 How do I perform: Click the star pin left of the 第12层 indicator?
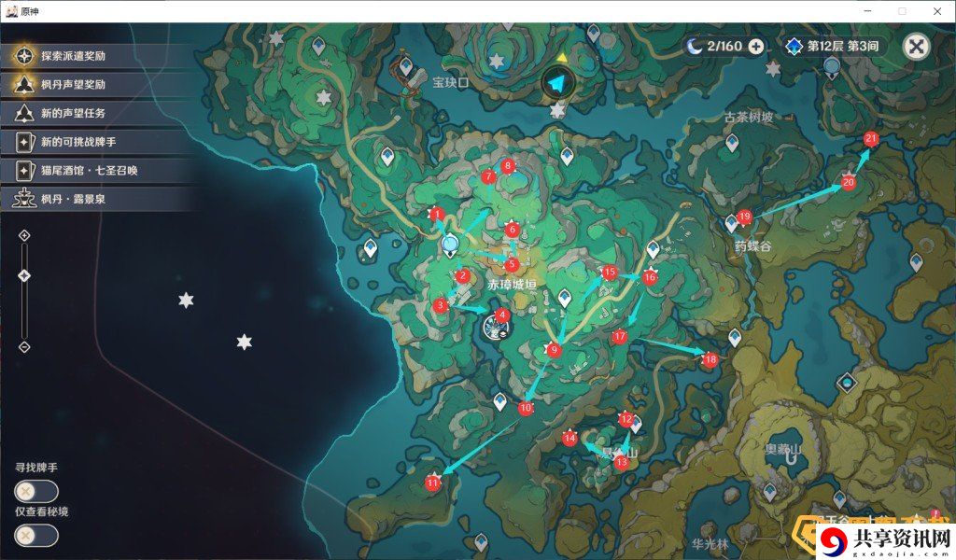(773, 69)
